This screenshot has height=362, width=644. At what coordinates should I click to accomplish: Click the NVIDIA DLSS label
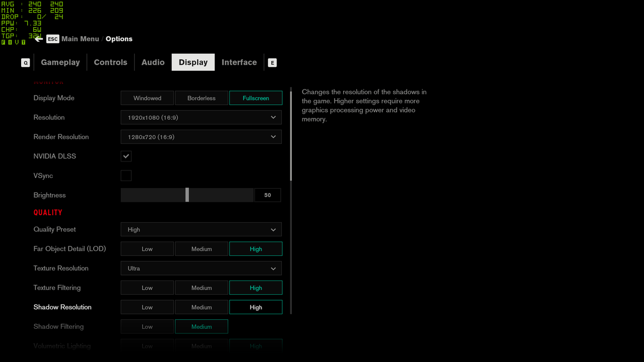pyautogui.click(x=55, y=156)
